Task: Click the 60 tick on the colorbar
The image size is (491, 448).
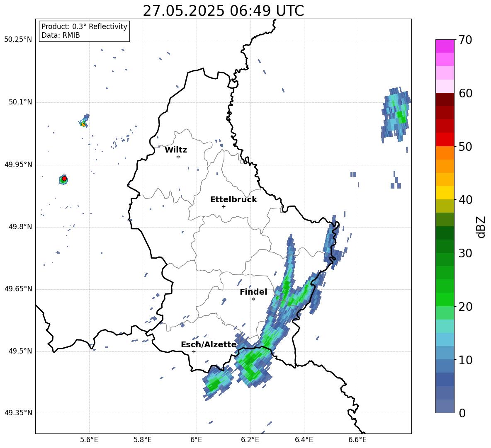Action: 465,93
